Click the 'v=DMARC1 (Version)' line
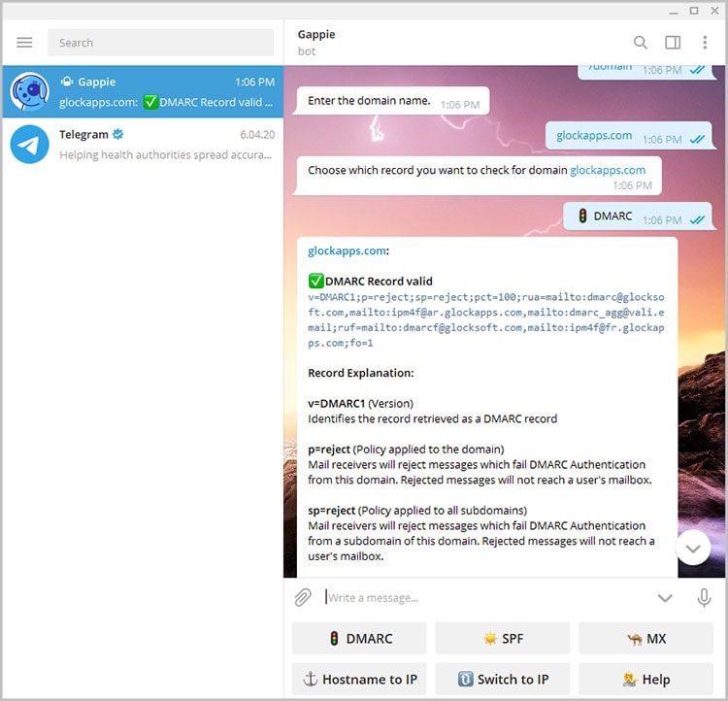 [x=360, y=403]
